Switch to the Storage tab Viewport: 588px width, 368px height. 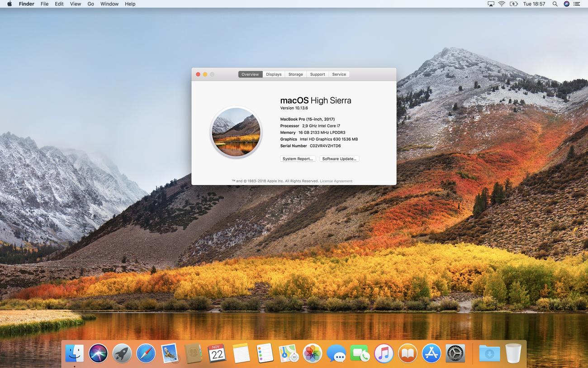296,74
